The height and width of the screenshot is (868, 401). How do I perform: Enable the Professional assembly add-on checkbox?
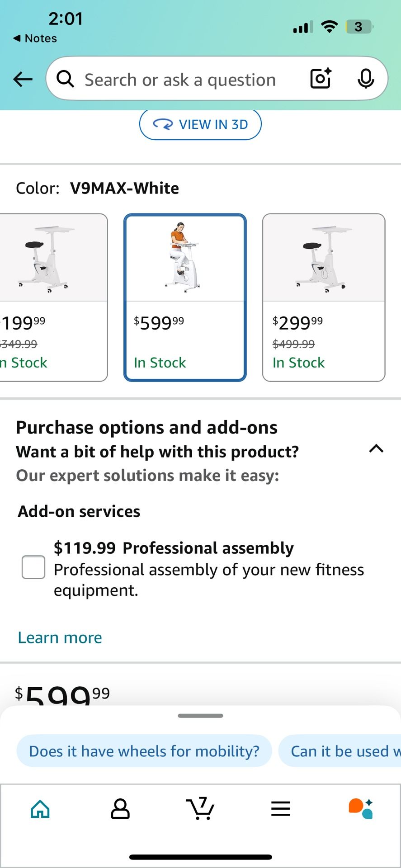(33, 567)
